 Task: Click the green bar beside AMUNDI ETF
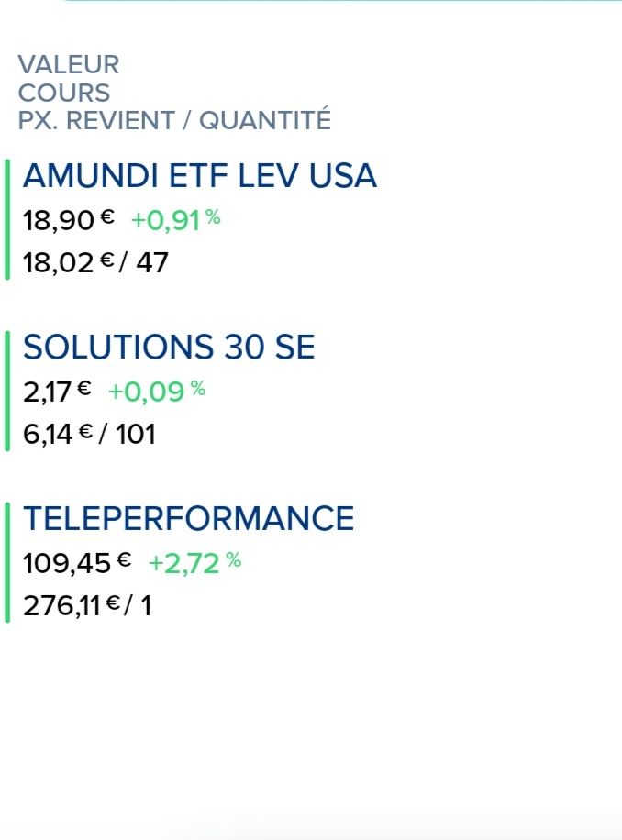[7, 219]
